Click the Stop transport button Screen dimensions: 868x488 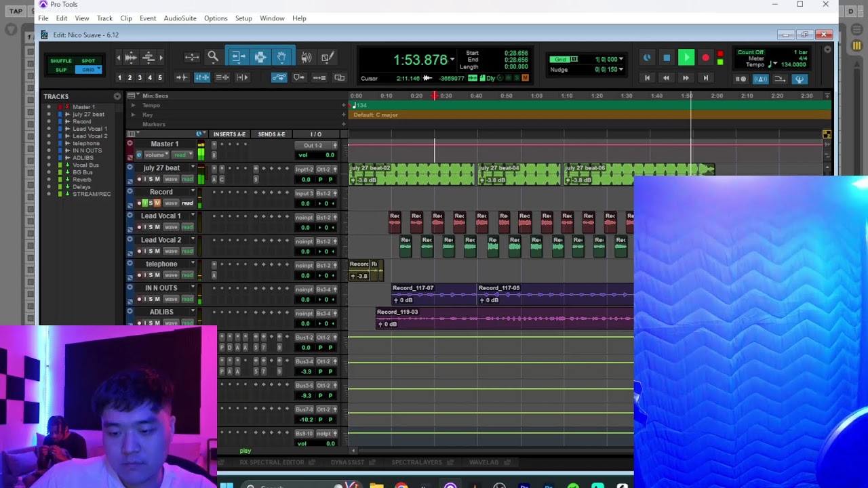[x=667, y=58]
